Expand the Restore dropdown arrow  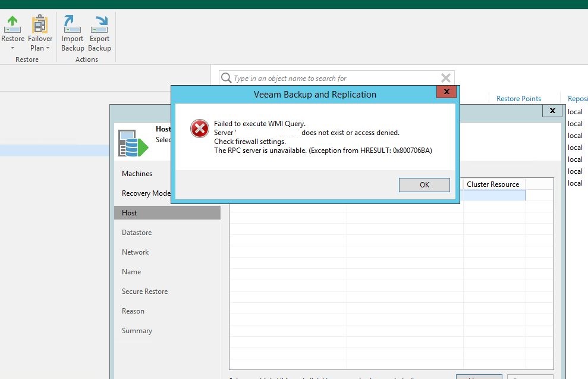pyautogui.click(x=12, y=48)
